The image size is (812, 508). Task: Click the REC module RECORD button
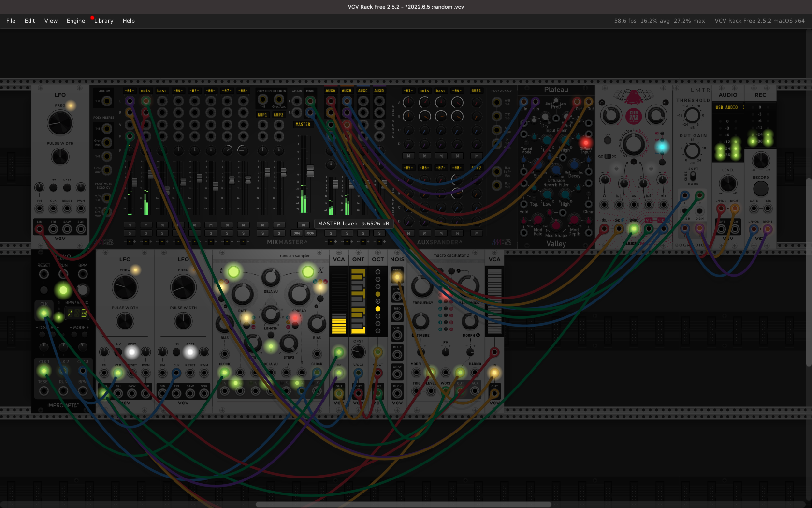(x=761, y=189)
